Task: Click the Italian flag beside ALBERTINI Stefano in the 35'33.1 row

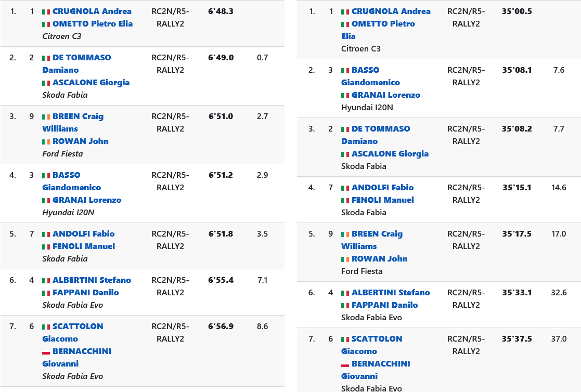Action: point(345,293)
